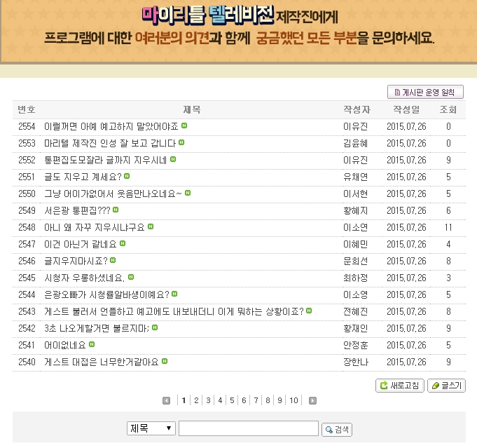Click the new-post icon on row 2544
The height and width of the screenshot is (448, 477).
(174, 294)
